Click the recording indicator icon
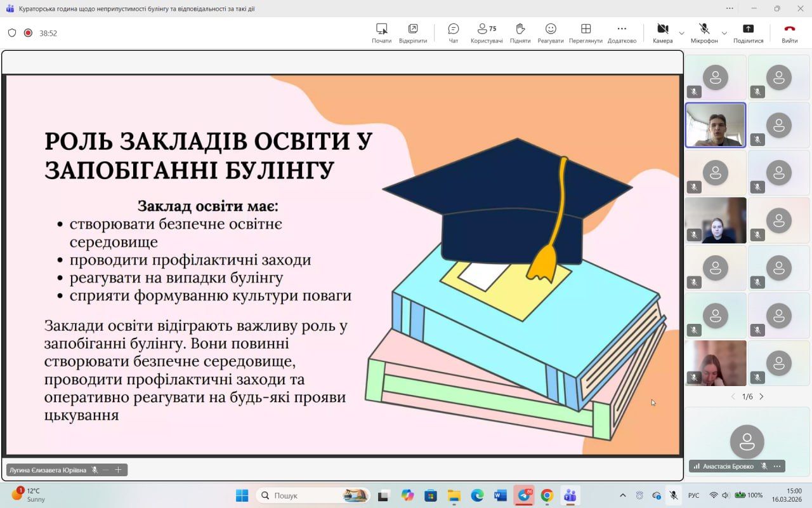This screenshot has height=508, width=812. pos(28,33)
